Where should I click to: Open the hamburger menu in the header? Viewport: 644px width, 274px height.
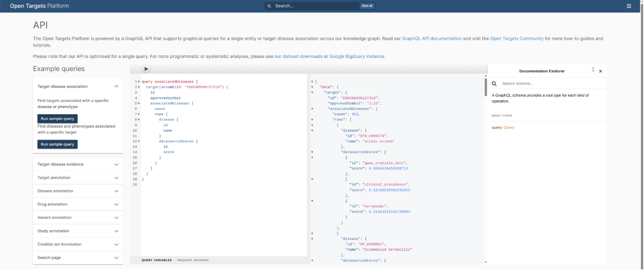click(x=629, y=6)
